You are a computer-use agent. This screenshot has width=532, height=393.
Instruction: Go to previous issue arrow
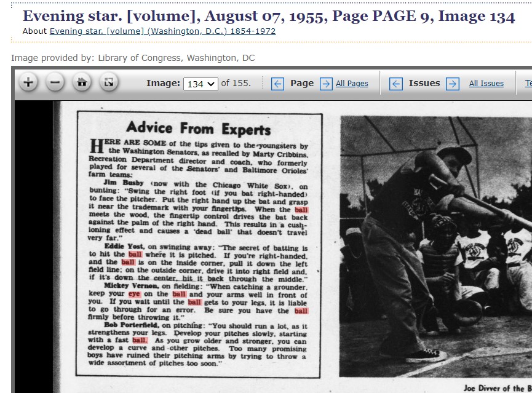click(396, 84)
